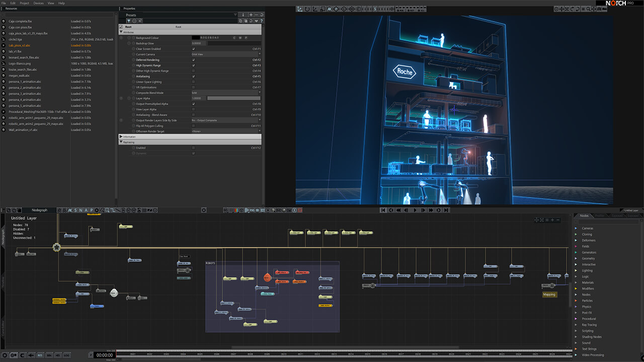Click the plus icon in Presets row
The image size is (644, 362).
click(x=251, y=15)
